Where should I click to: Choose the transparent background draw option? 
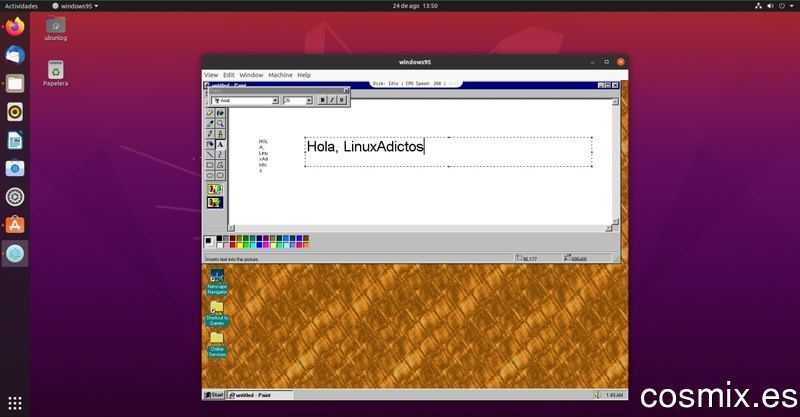(x=215, y=203)
